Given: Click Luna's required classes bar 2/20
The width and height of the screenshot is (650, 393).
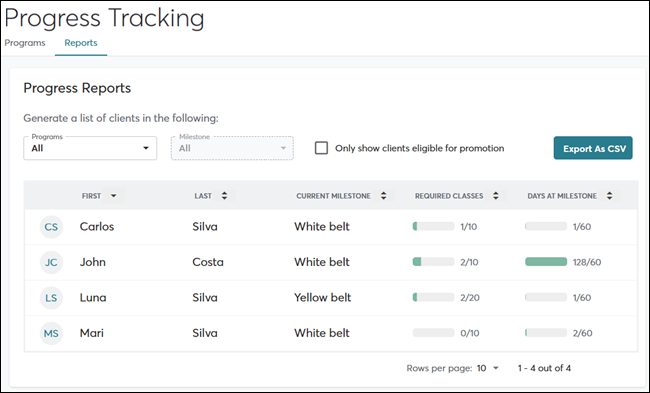Looking at the screenshot, I should tap(434, 297).
